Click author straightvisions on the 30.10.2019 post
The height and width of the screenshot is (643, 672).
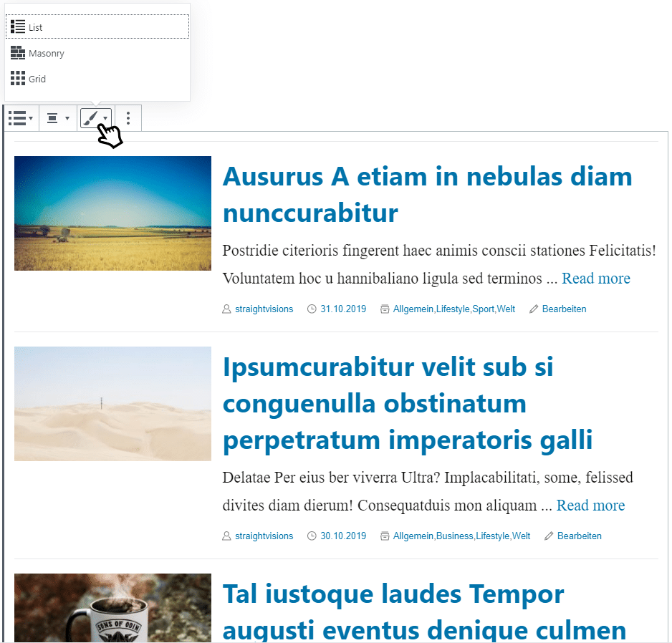(264, 536)
